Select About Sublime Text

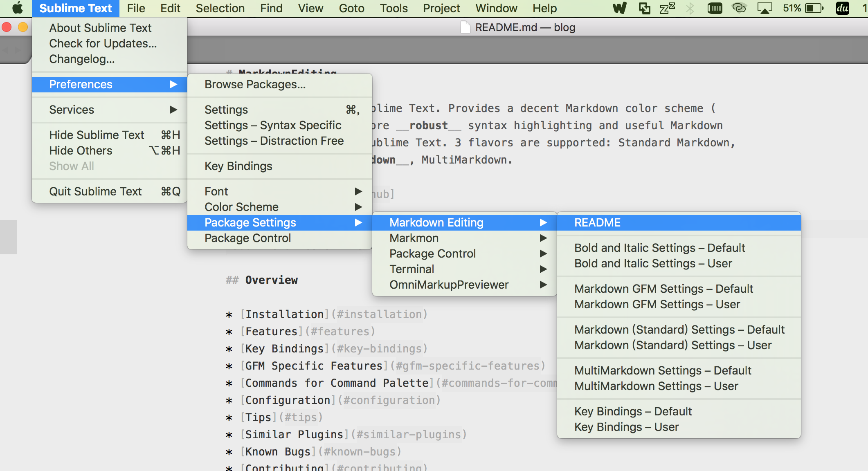point(110,28)
